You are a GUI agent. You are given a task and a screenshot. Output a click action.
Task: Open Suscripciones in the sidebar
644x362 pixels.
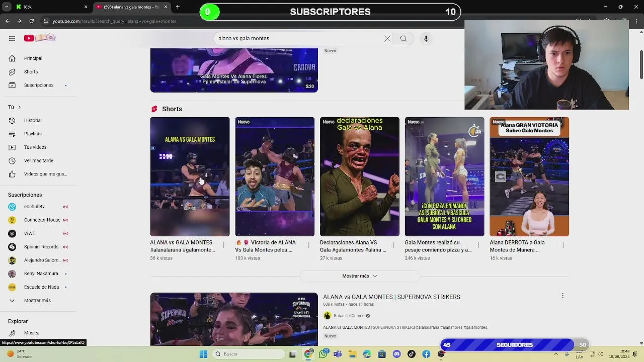point(38,85)
